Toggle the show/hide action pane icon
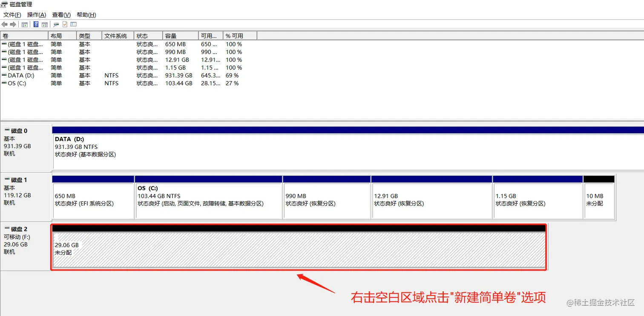This screenshot has width=644, height=316. [x=44, y=24]
